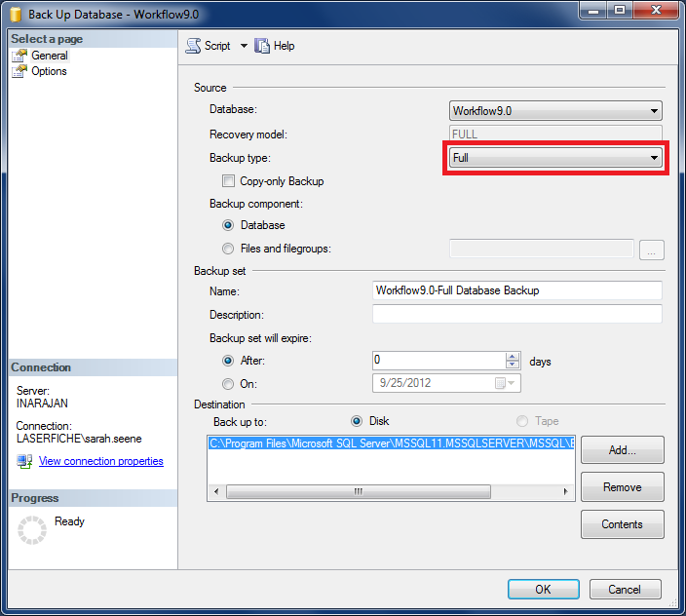Click the connection properties icon
This screenshot has height=616, width=686.
pos(24,461)
